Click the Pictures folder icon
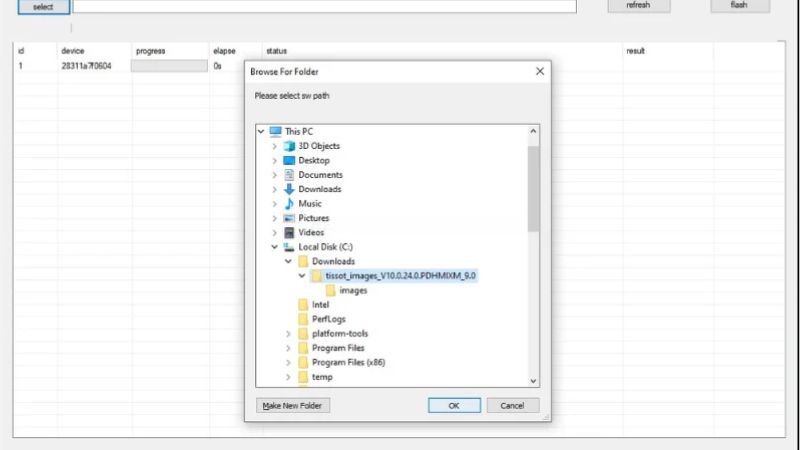The width and height of the screenshot is (800, 450). click(289, 218)
